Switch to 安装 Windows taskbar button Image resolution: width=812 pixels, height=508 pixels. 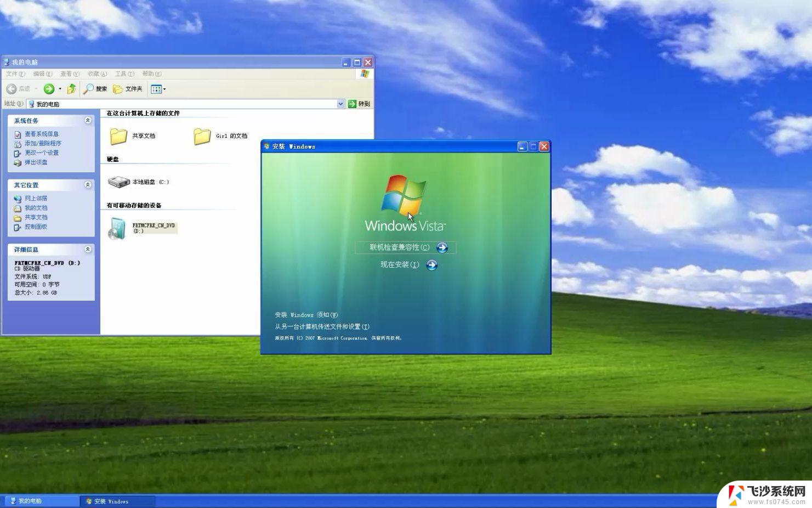click(118, 501)
